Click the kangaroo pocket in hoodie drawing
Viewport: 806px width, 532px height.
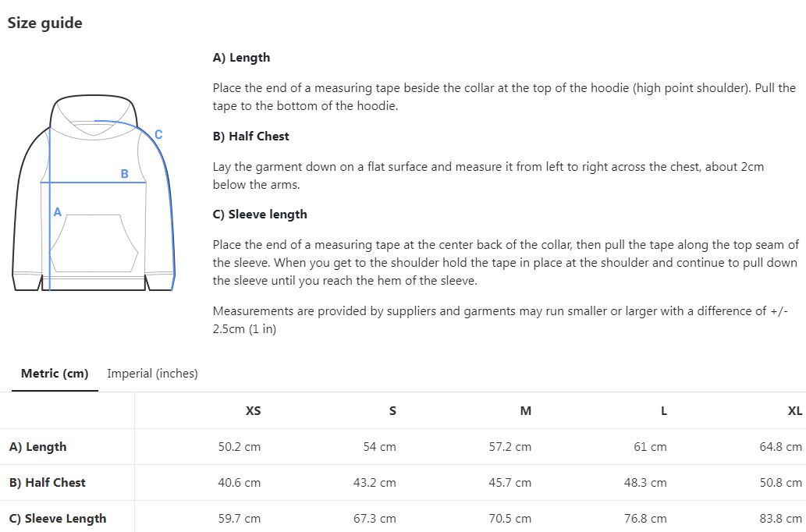(94, 243)
